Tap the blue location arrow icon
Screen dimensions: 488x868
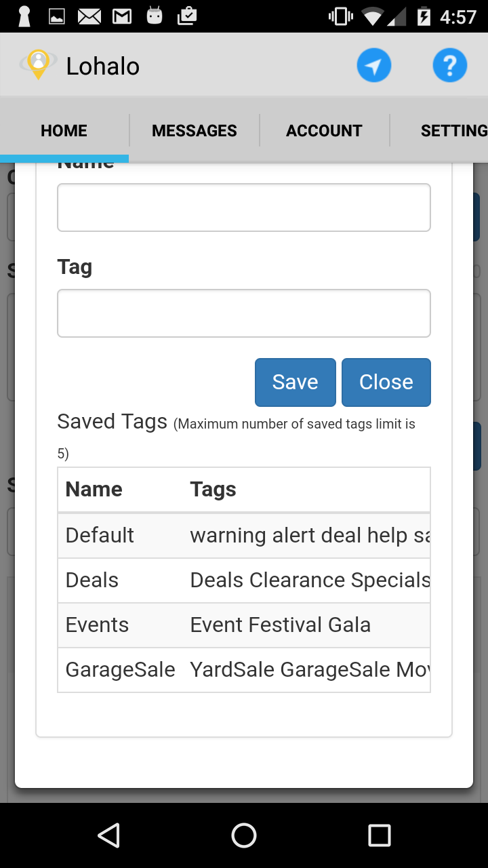374,66
